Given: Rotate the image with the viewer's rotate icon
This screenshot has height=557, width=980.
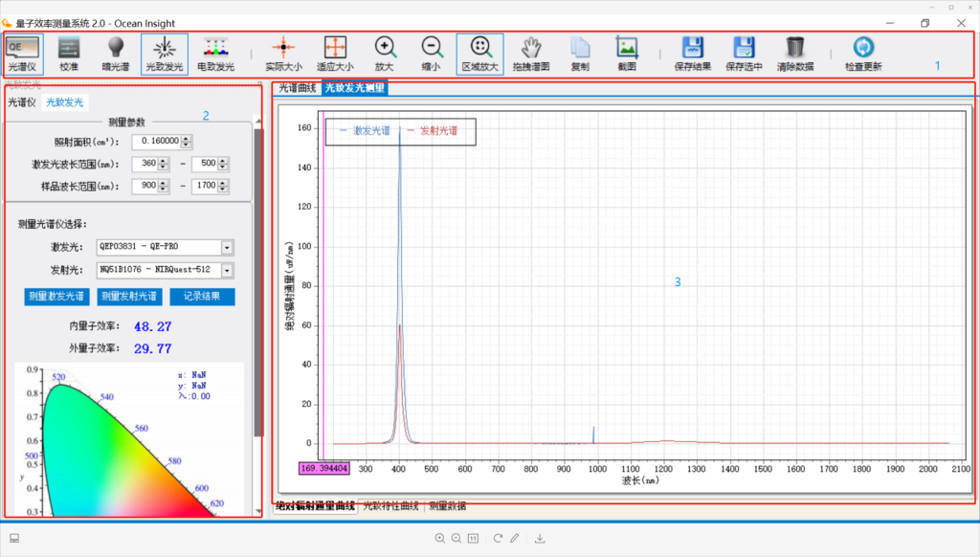Looking at the screenshot, I should (498, 538).
